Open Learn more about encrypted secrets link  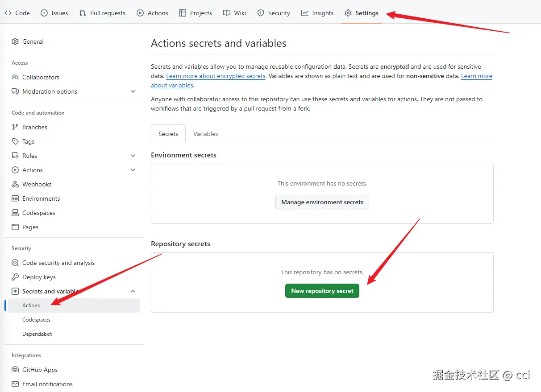(216, 76)
